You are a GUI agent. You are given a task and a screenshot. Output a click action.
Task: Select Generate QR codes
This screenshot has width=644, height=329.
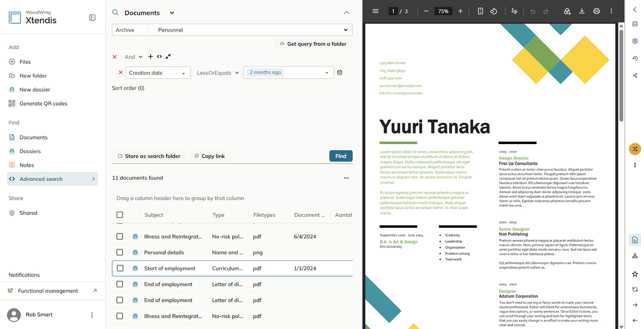point(43,103)
